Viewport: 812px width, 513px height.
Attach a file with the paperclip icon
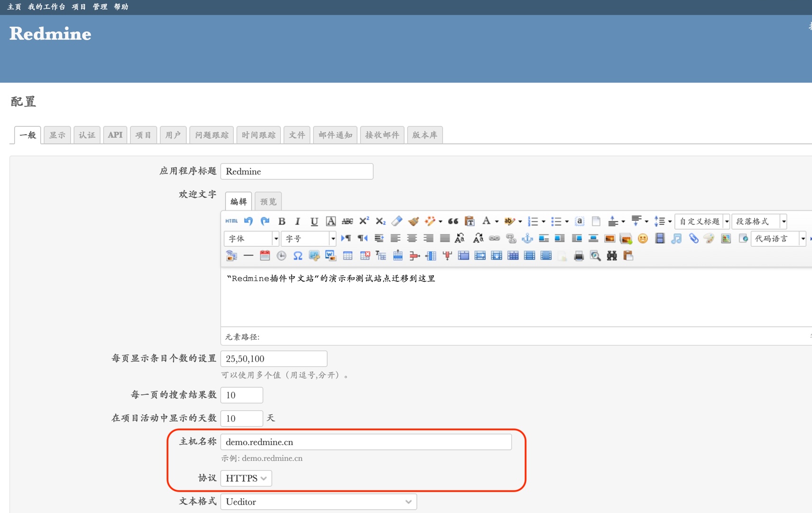(693, 238)
